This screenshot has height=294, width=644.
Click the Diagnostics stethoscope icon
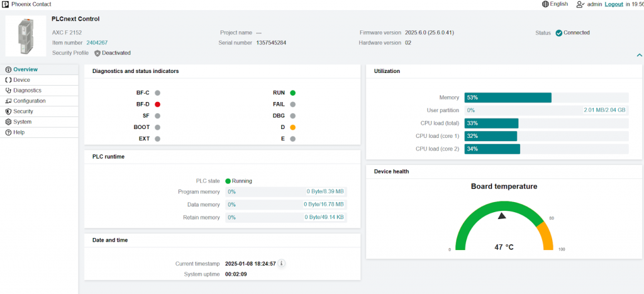coord(8,91)
